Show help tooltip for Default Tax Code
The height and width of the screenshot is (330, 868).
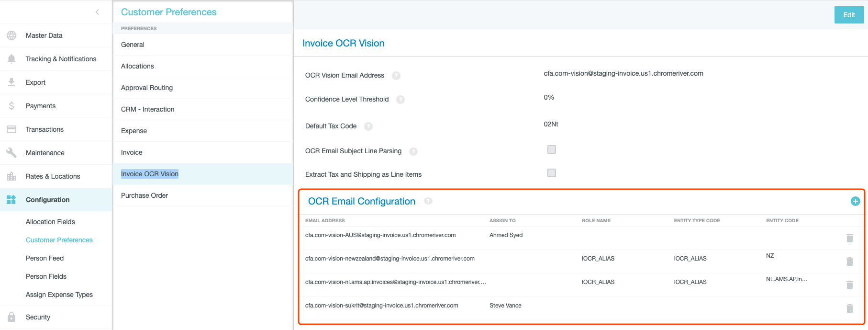point(368,126)
